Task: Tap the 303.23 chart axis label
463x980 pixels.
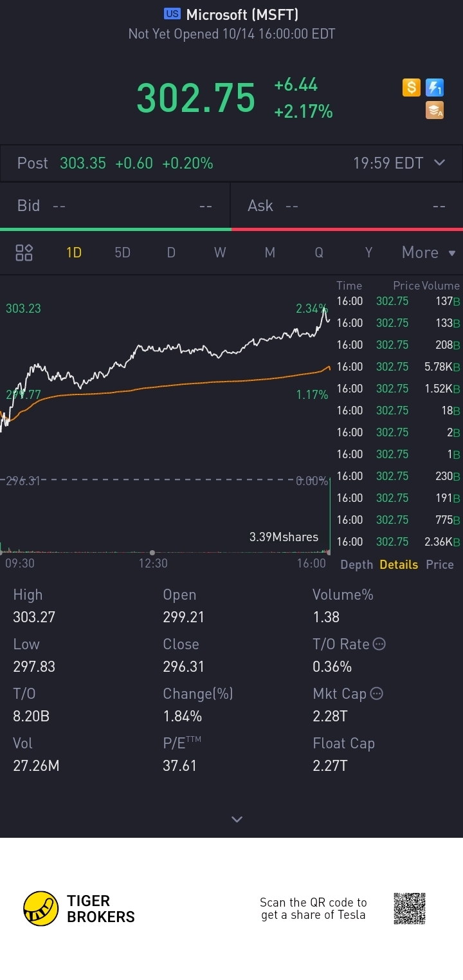Action: click(x=23, y=309)
